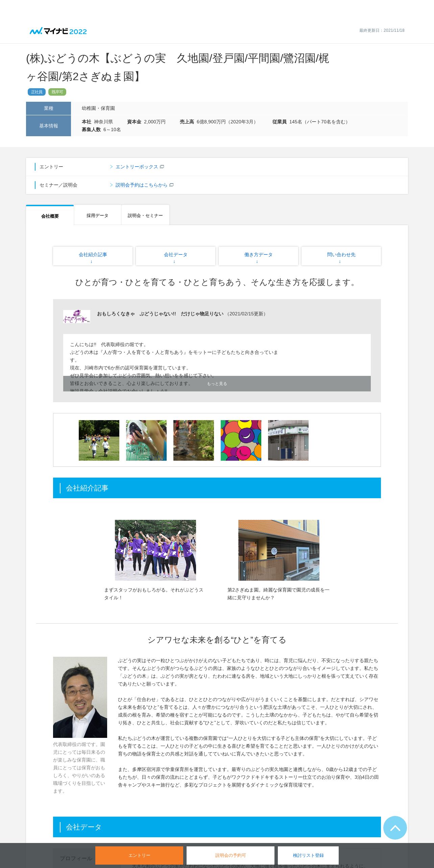This screenshot has width=434, height=868.
Task: Click the 既卒可 tag
Action: (x=57, y=92)
